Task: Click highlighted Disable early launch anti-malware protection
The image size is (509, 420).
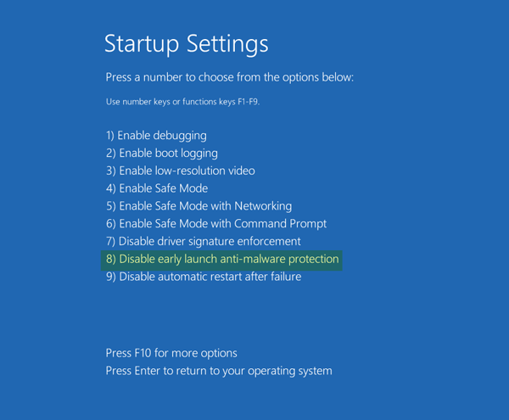Action: pyautogui.click(x=222, y=259)
